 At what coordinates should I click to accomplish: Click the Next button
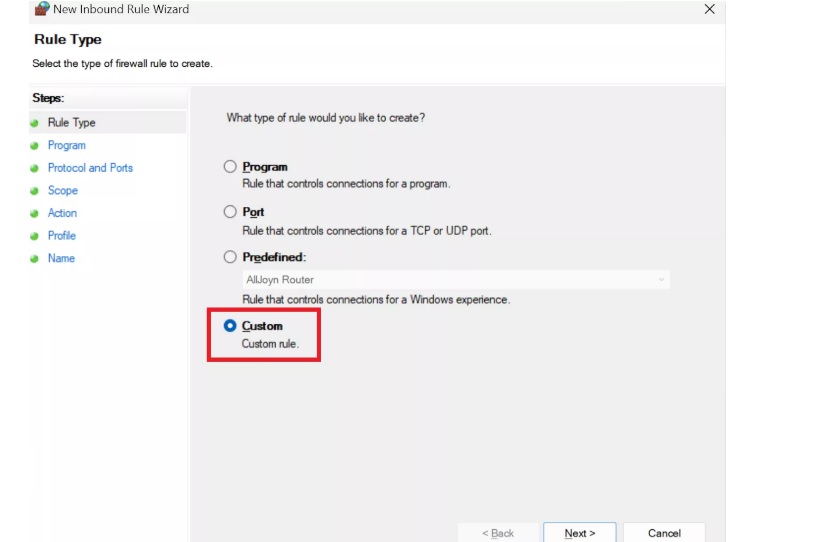point(580,533)
